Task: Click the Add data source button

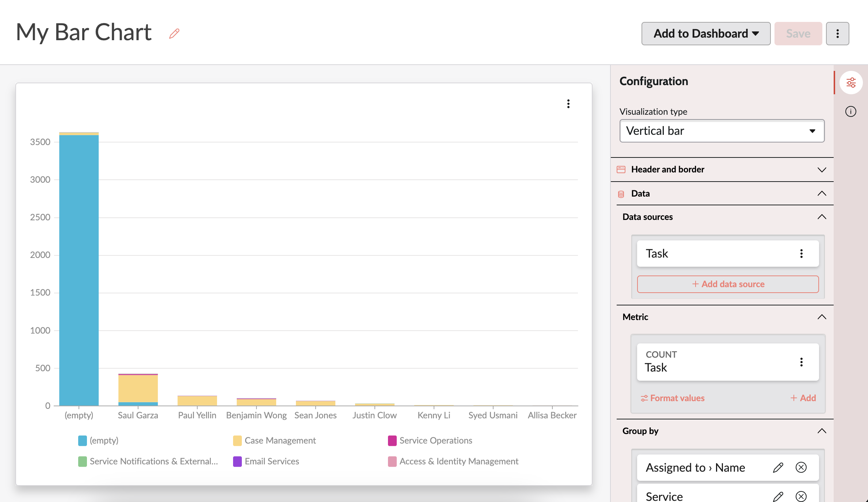Action: click(727, 284)
